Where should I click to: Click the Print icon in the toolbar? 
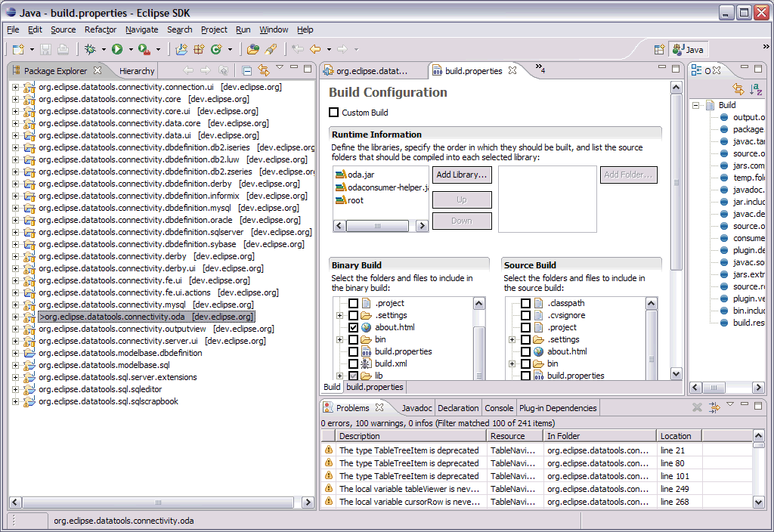pyautogui.click(x=63, y=49)
